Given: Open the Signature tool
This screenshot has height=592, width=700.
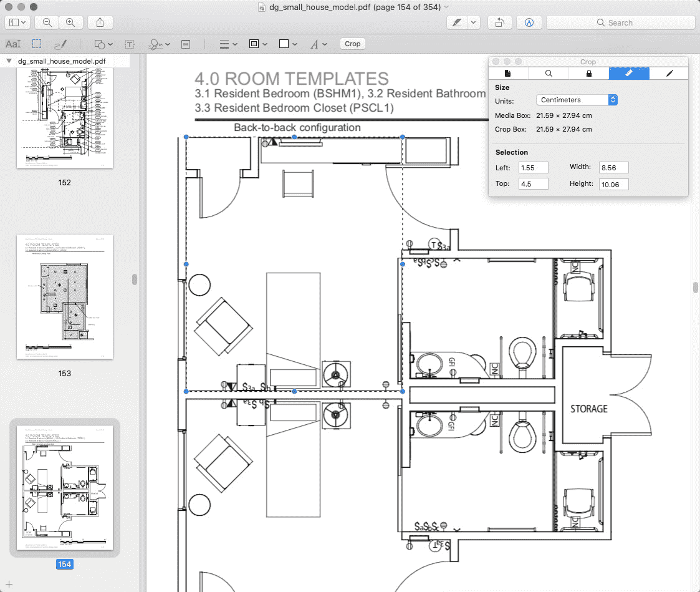Looking at the screenshot, I should 156,44.
